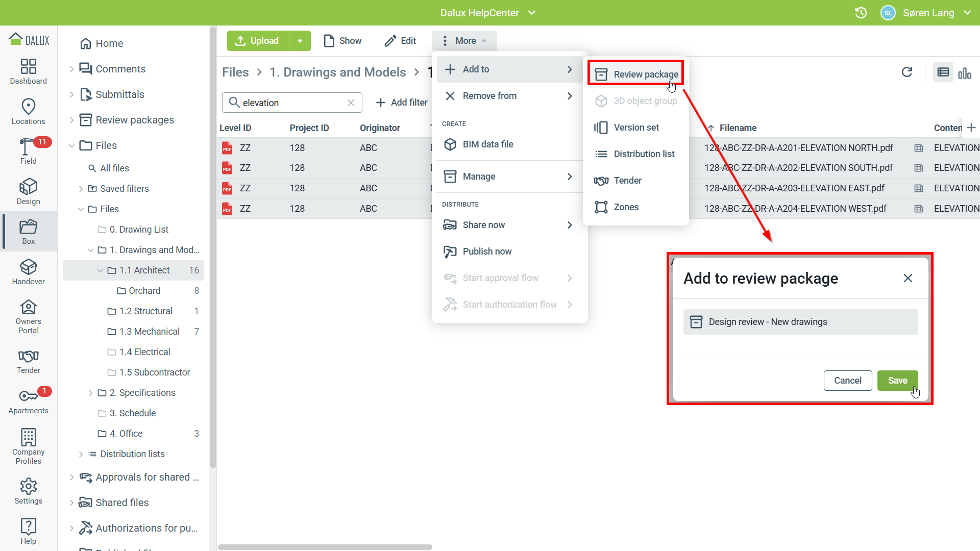Click Cancel in review package dialog

847,381
